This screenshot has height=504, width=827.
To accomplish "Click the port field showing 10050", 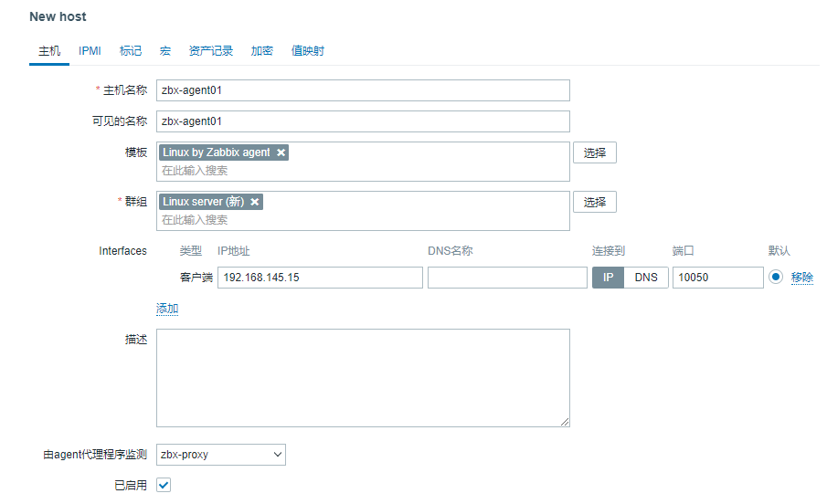I will (x=718, y=278).
